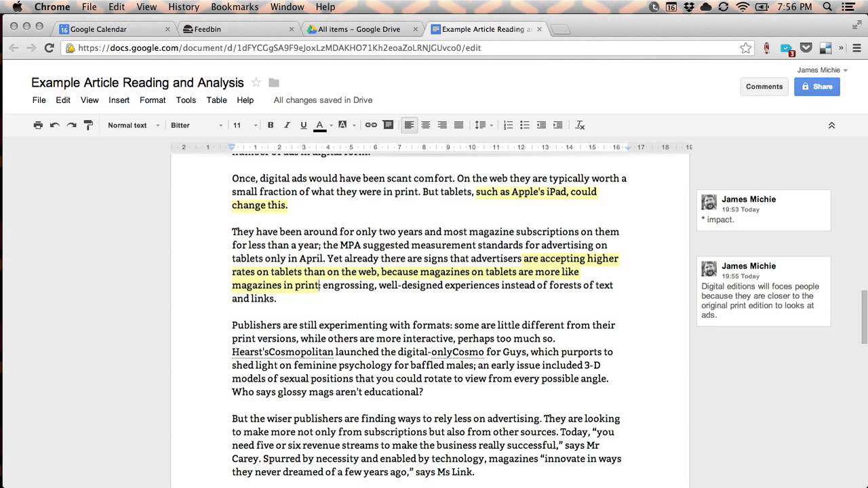Screen dimensions: 868x488
Task: Clear formatting from selected text
Action: tap(580, 125)
